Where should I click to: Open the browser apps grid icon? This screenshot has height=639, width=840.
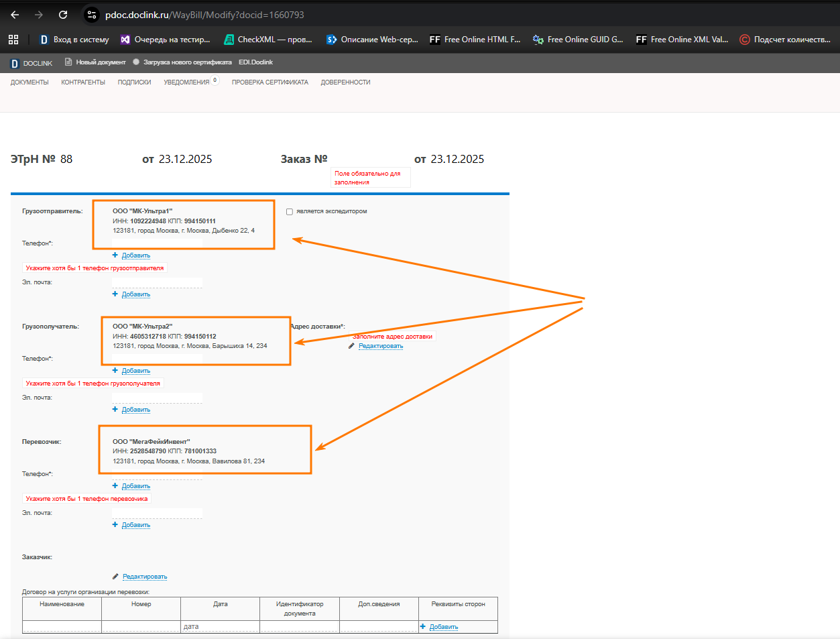click(13, 40)
